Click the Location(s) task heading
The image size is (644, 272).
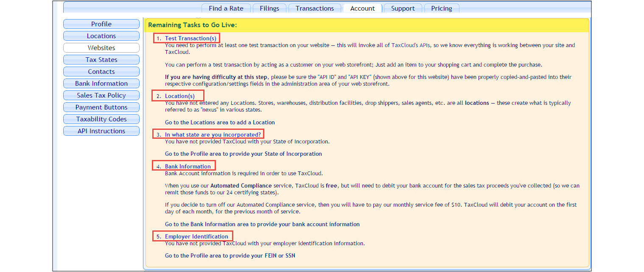tap(180, 96)
